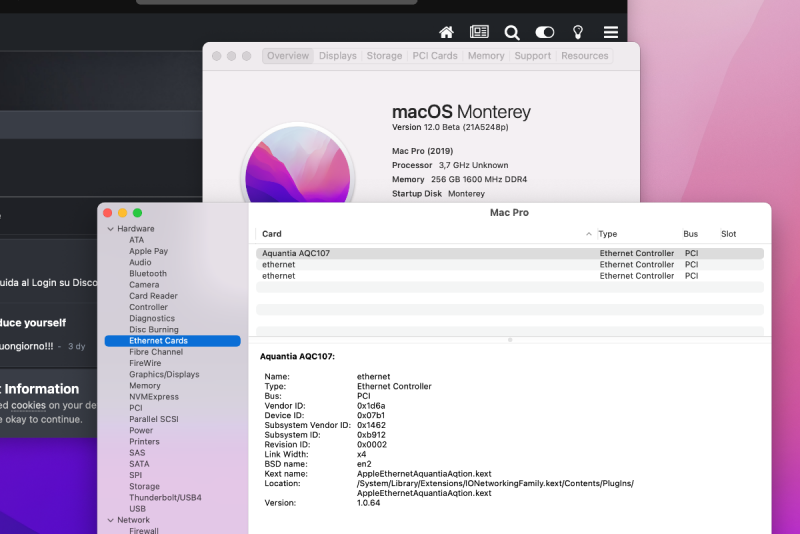This screenshot has height=534, width=800.
Task: Switch to the Displays tab
Action: (x=337, y=56)
